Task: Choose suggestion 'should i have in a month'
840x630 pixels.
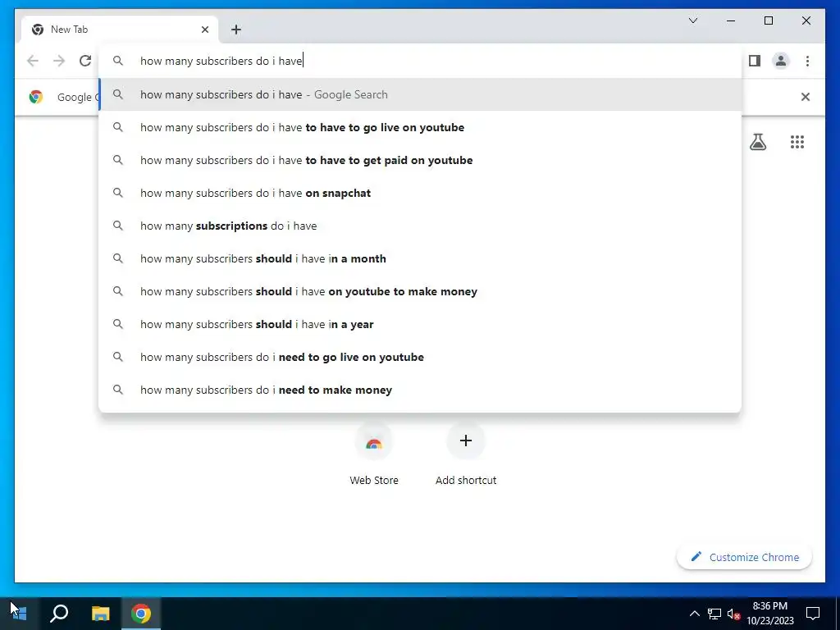Action: tap(420, 258)
